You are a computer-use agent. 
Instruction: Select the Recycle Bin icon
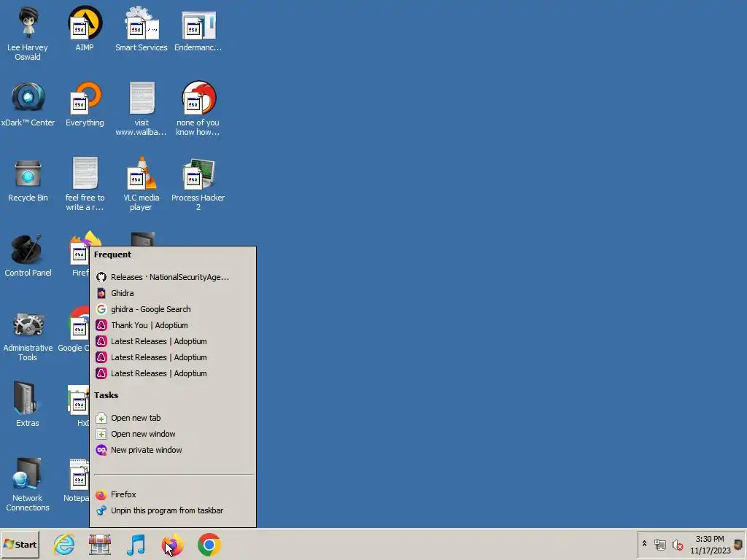28,179
